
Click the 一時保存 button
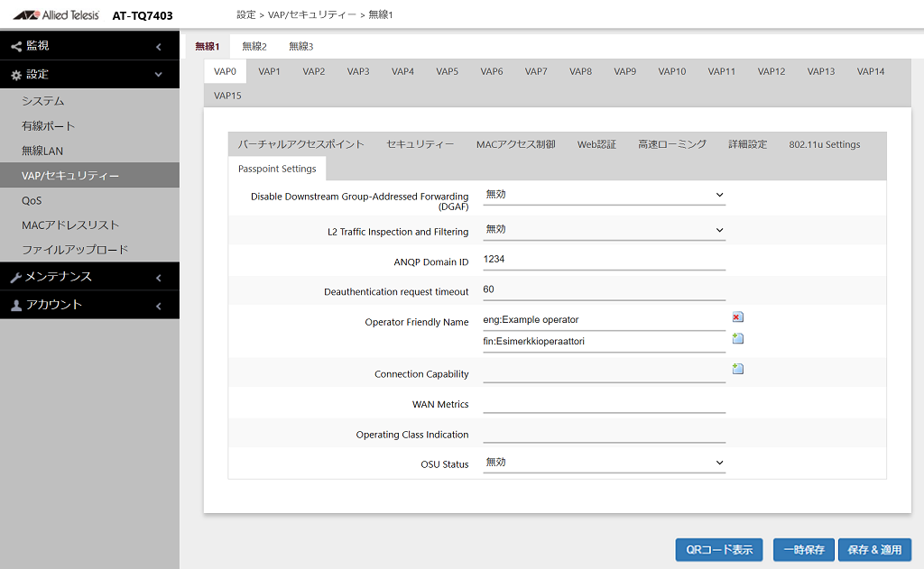point(804,549)
